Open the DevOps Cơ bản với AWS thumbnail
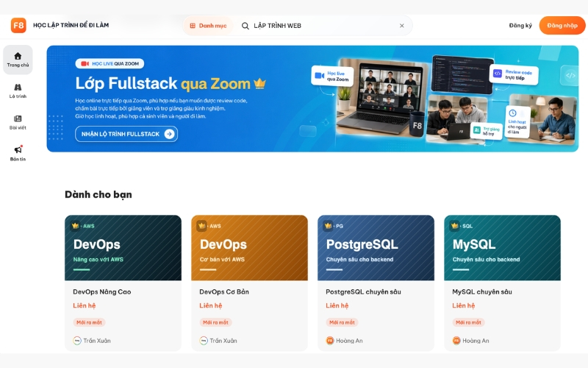Viewport: 588px width, 368px height. point(249,248)
